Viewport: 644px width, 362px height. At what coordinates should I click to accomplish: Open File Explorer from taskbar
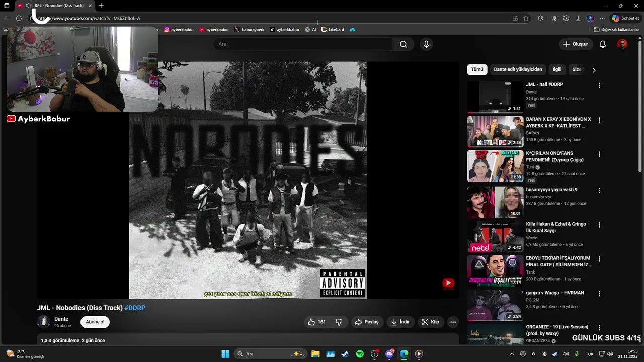click(315, 354)
